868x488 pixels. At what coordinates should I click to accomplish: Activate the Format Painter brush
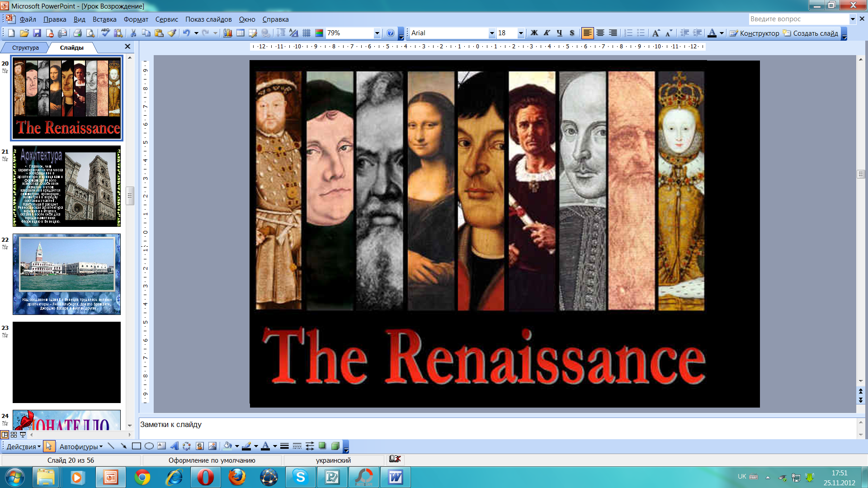tap(172, 33)
